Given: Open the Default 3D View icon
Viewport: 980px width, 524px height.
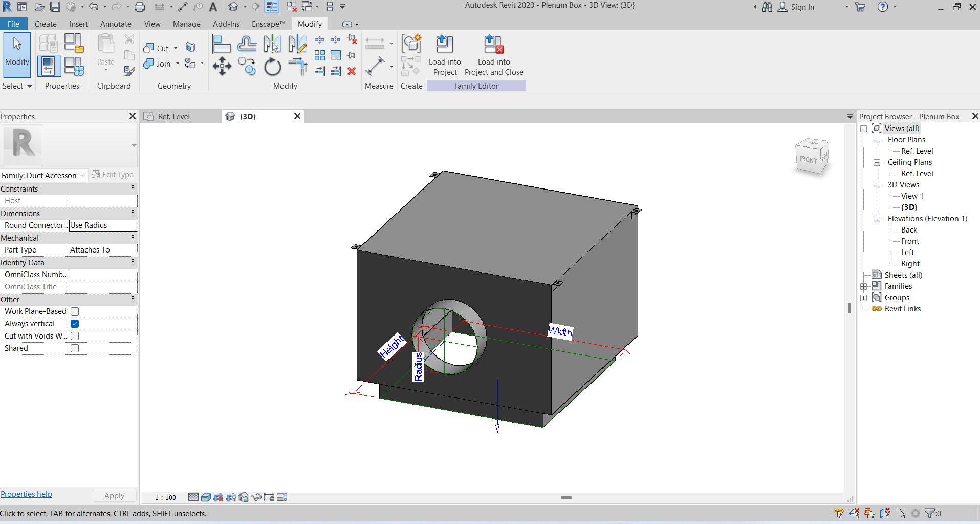Looking at the screenshot, I should 233,7.
